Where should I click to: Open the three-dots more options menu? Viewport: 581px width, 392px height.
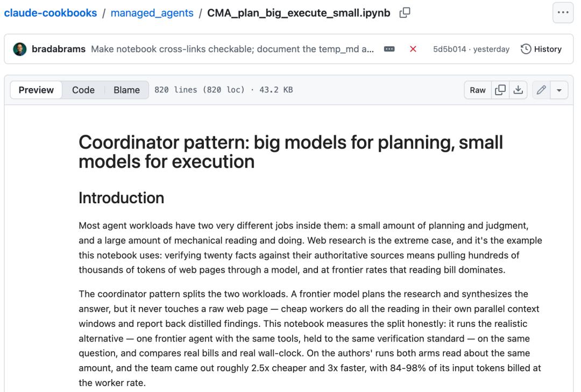563,12
